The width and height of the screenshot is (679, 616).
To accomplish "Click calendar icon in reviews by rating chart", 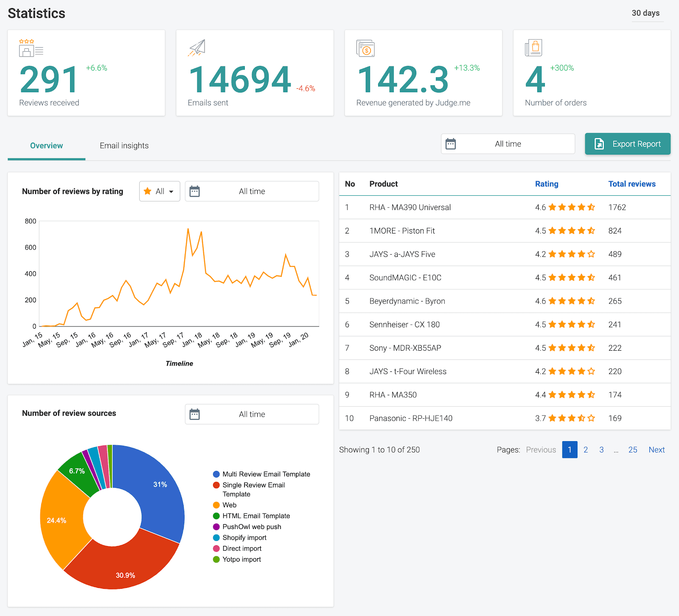I will click(x=194, y=191).
